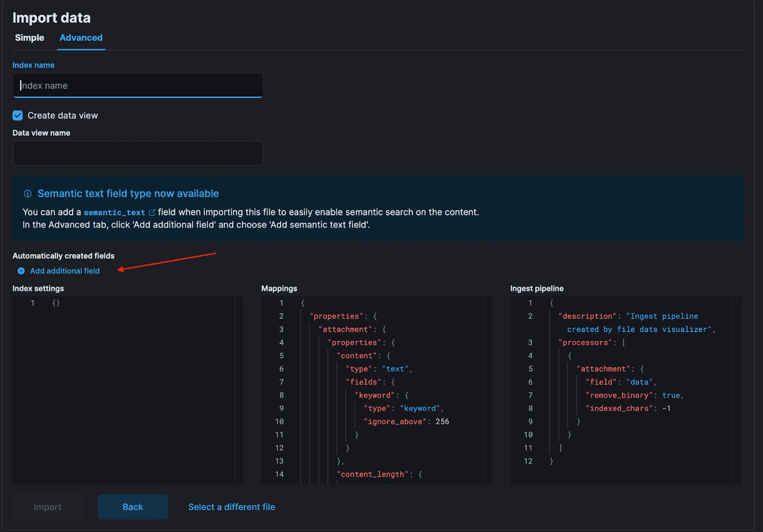Click the Add additional field link
The height and width of the screenshot is (532, 763).
pos(65,271)
